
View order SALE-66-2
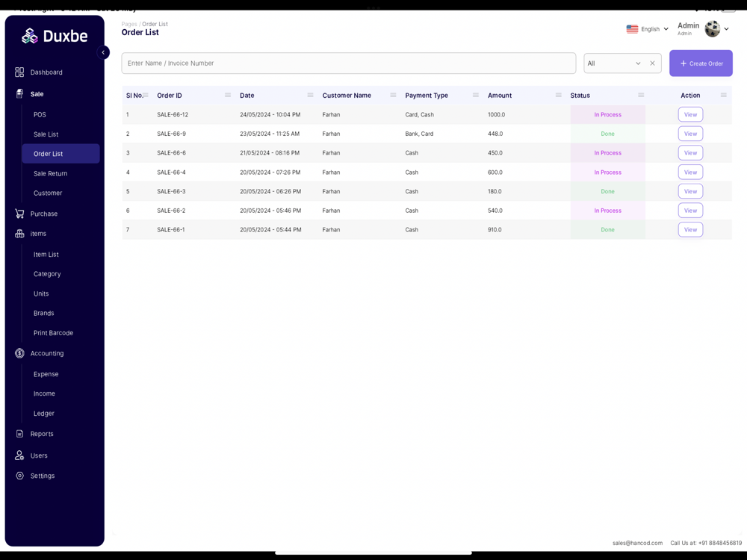690,211
